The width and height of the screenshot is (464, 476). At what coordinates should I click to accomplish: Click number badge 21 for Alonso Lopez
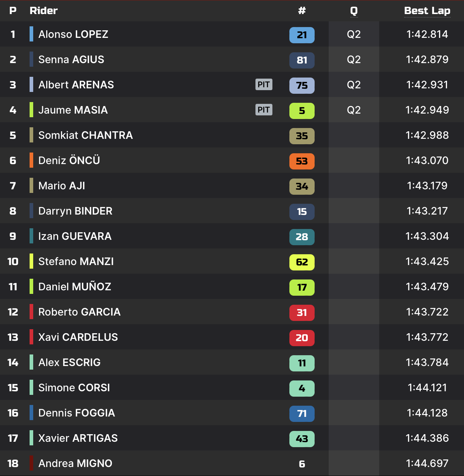[302, 35]
